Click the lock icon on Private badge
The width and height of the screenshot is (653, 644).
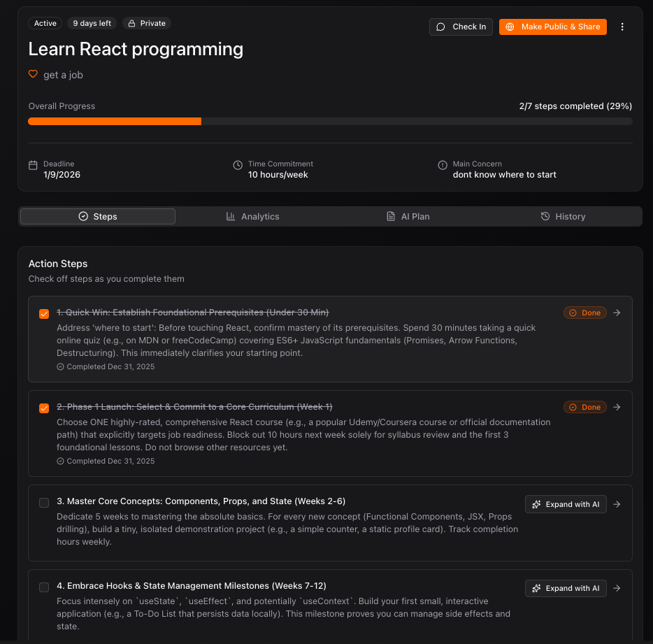click(x=131, y=23)
